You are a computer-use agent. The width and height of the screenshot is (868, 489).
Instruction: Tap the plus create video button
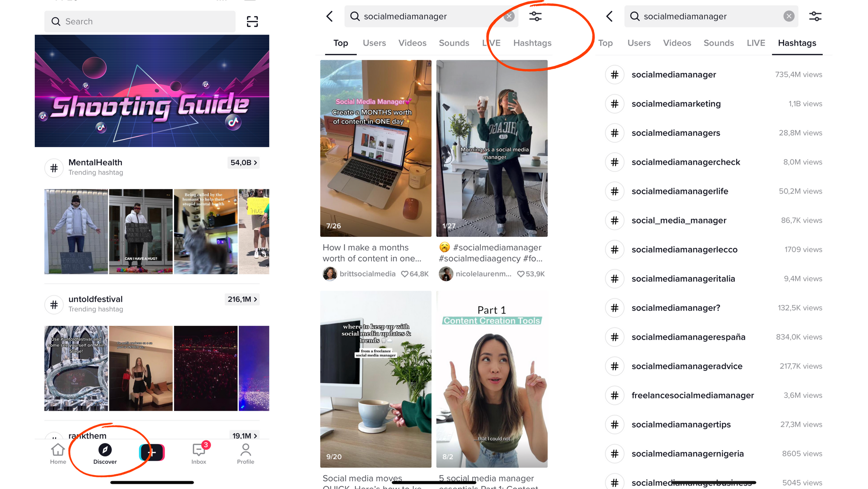pyautogui.click(x=152, y=453)
